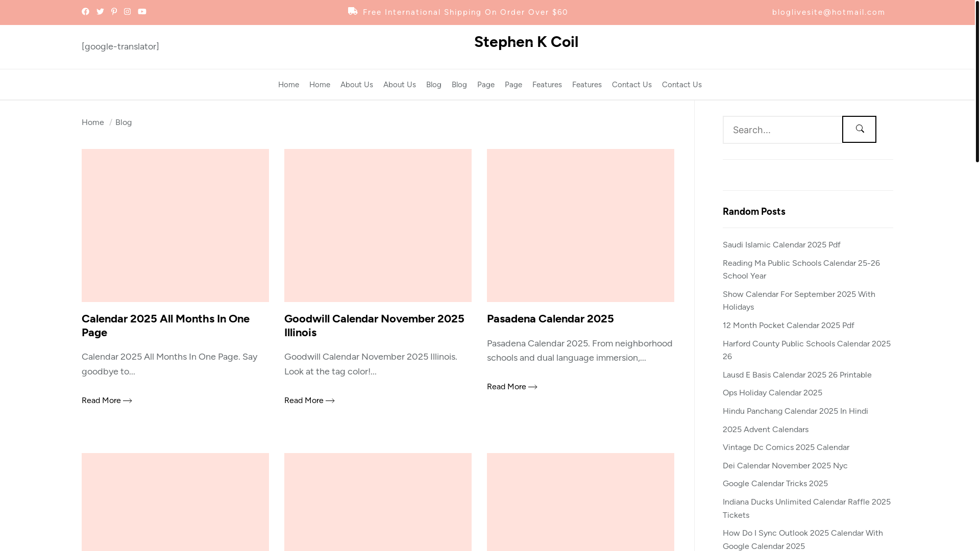Click the Home breadcrumb link
Screen dimensions: 980x551
(93, 122)
